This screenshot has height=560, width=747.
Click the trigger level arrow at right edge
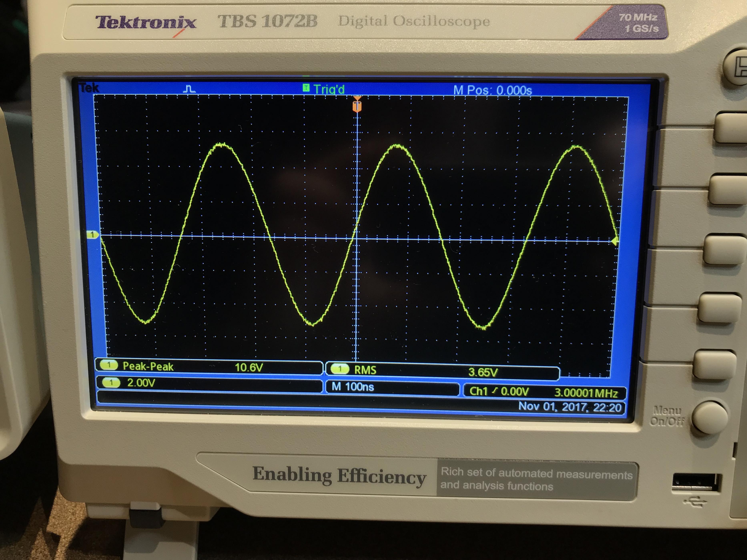tap(615, 241)
